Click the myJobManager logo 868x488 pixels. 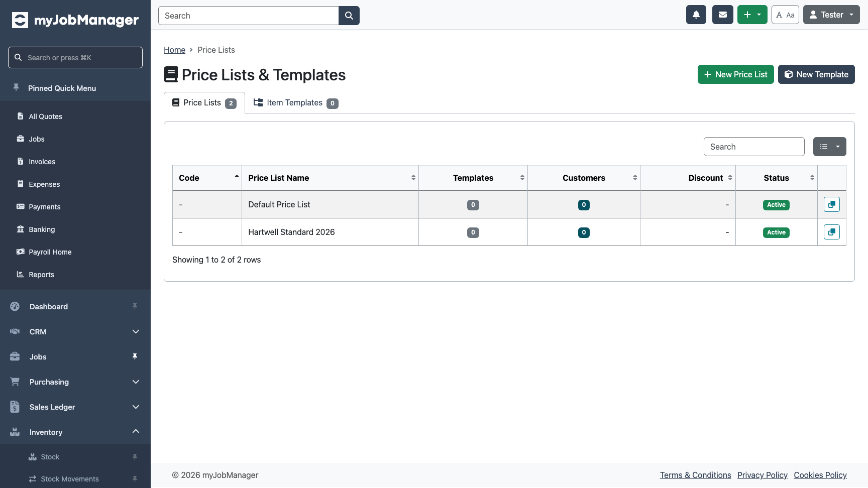[75, 20]
